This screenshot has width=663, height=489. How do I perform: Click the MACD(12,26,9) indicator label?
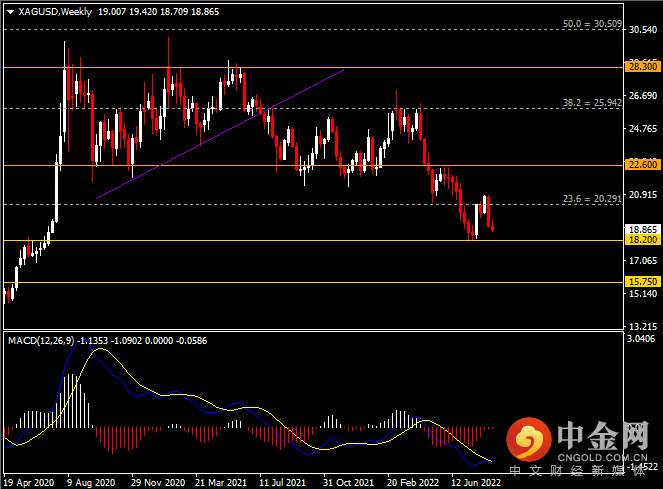point(37,341)
